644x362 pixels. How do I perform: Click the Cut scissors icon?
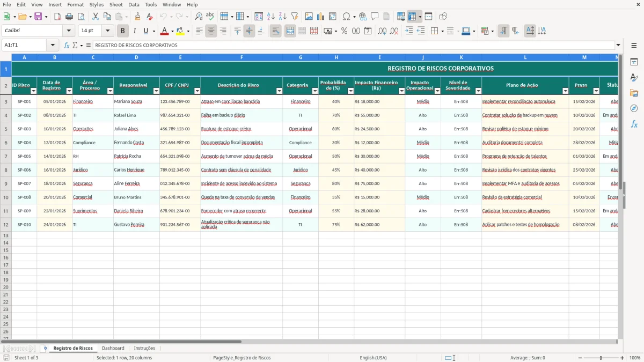(x=96, y=17)
